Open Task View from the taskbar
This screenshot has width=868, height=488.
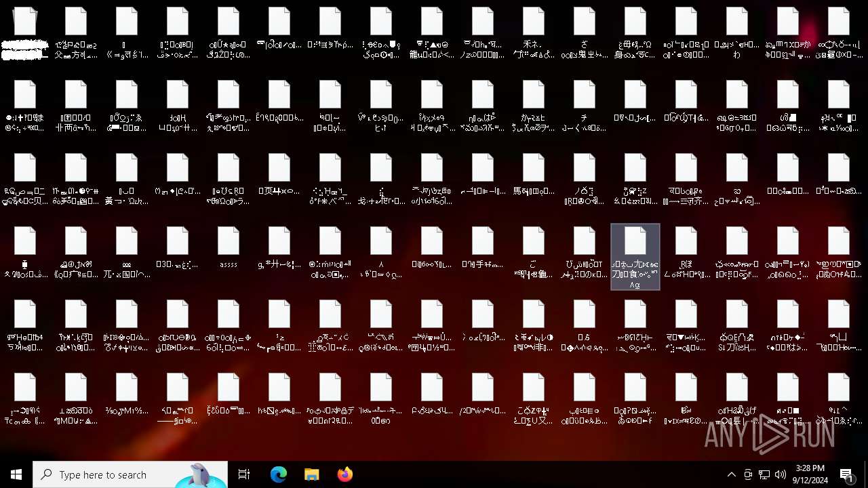point(244,474)
